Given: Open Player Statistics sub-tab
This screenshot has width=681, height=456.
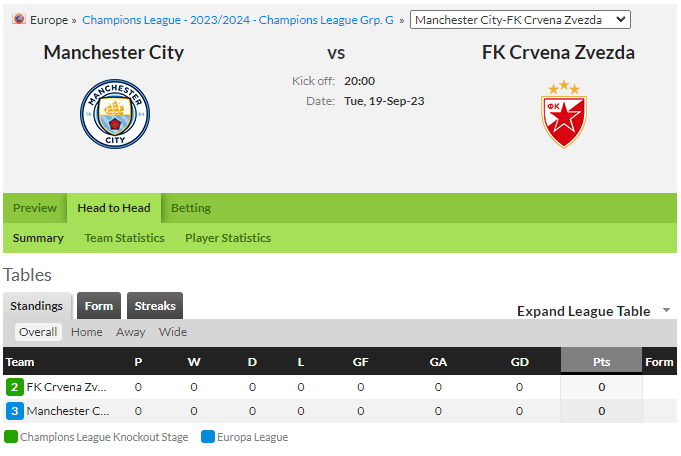Looking at the screenshot, I should [x=228, y=238].
